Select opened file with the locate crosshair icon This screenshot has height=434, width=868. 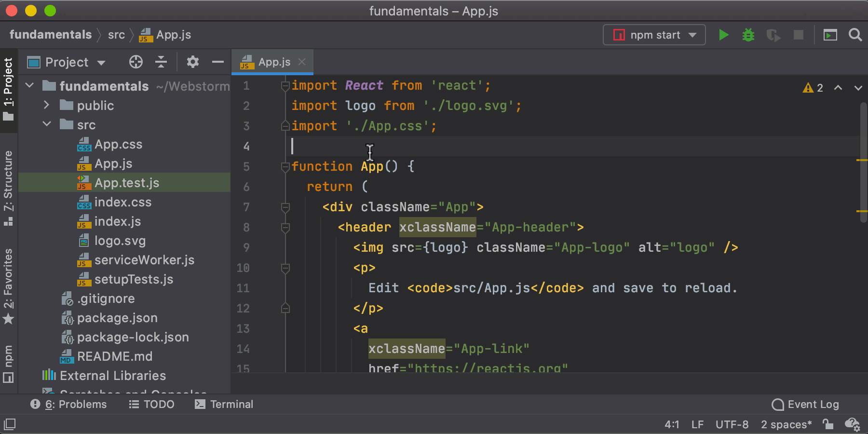click(x=136, y=62)
